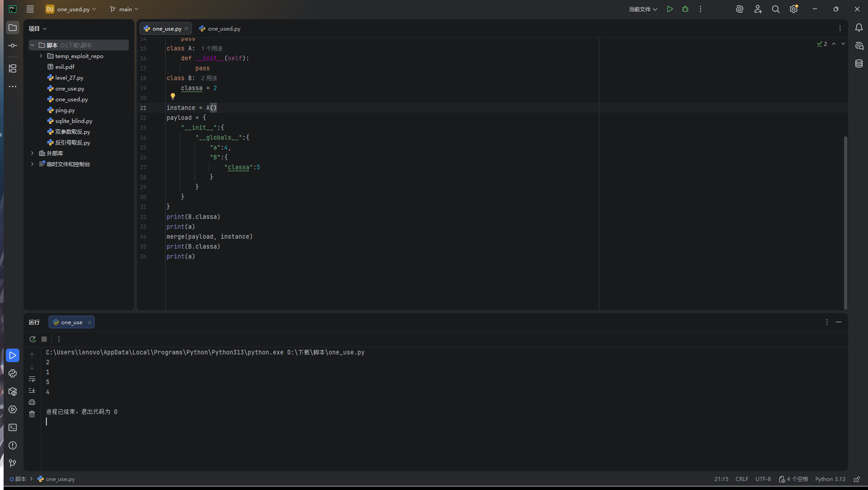This screenshot has height=490, width=868.
Task: Open the AI assistant swirl icon in the top toolbar
Action: [739, 9]
